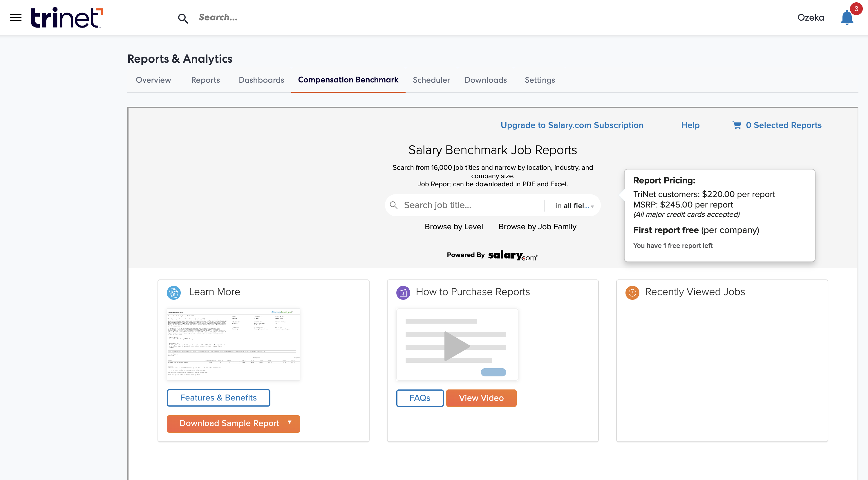Click Browse by Job Family
This screenshot has width=868, height=480.
coord(538,227)
